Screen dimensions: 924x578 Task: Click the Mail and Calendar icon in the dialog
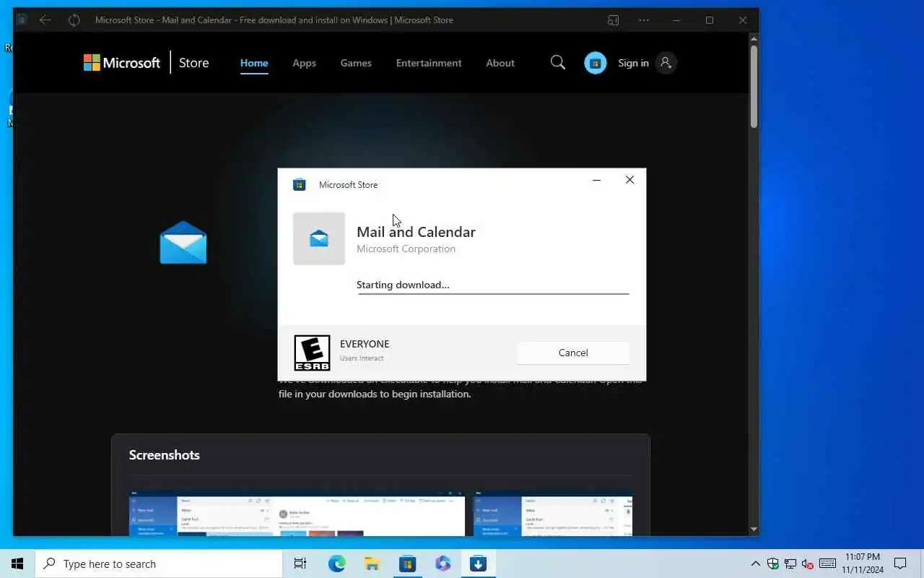319,238
